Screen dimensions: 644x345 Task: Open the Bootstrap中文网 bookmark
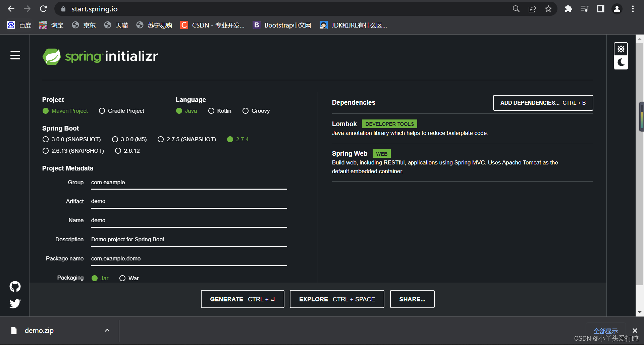click(x=282, y=25)
